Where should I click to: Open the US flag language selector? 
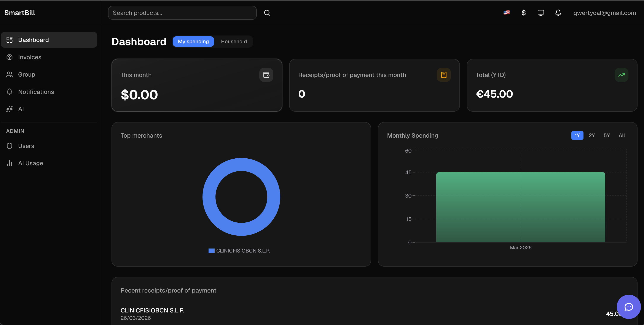507,13
